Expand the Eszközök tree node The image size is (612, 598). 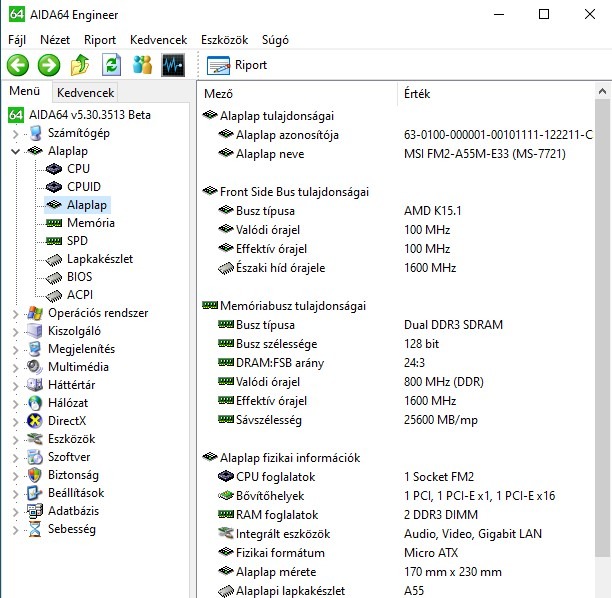15,440
